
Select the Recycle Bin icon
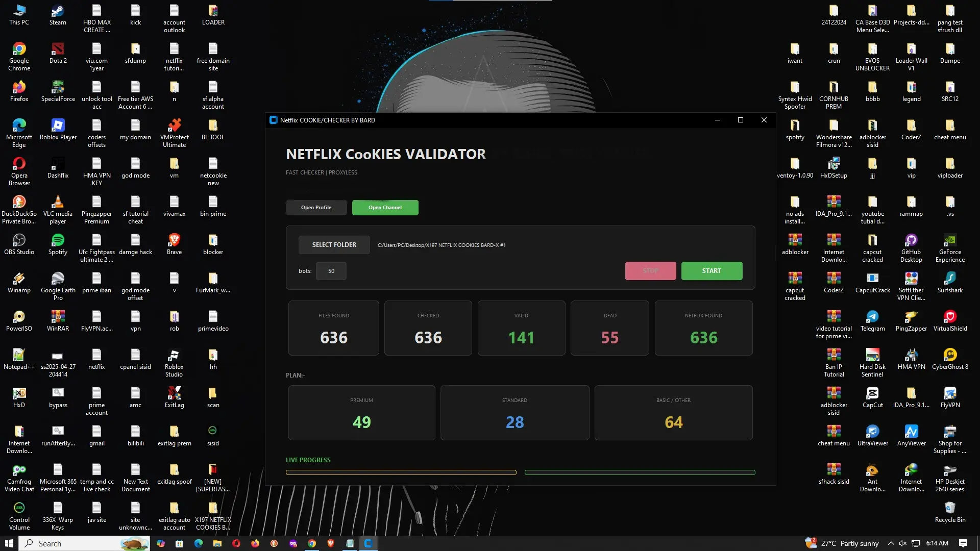point(950,513)
